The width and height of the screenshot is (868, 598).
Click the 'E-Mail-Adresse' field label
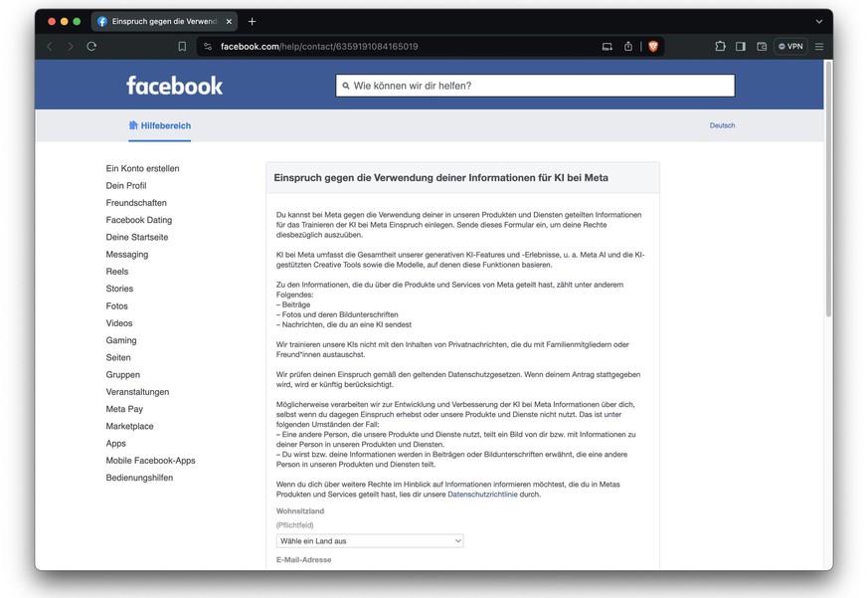click(303, 560)
